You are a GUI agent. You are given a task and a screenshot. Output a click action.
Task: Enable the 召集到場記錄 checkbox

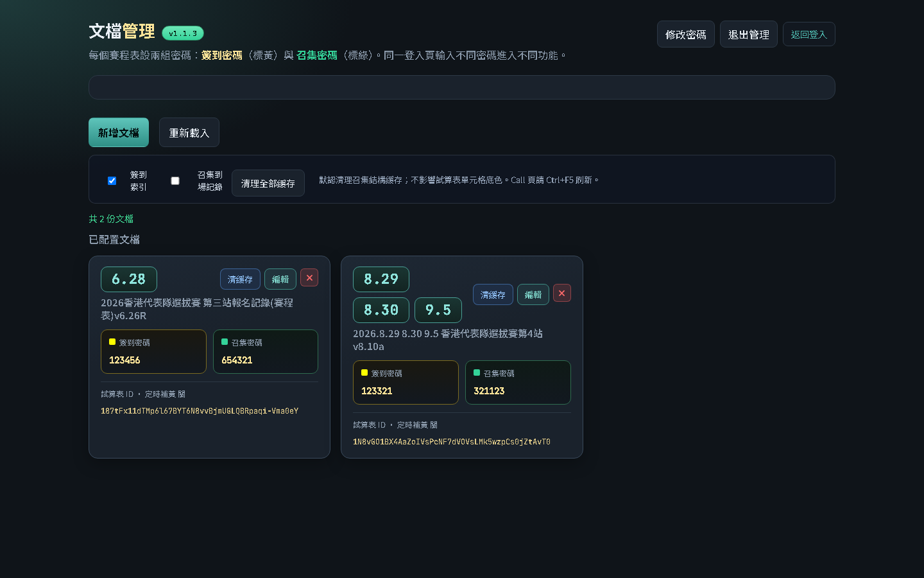[175, 180]
